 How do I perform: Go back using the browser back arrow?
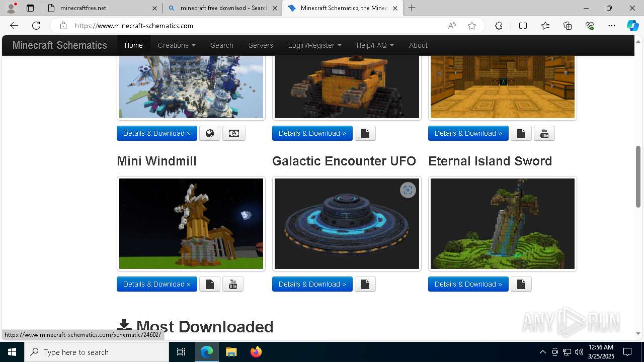[x=14, y=26]
